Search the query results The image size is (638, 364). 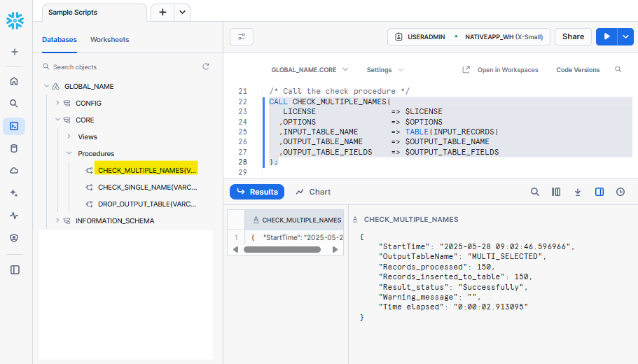click(534, 192)
